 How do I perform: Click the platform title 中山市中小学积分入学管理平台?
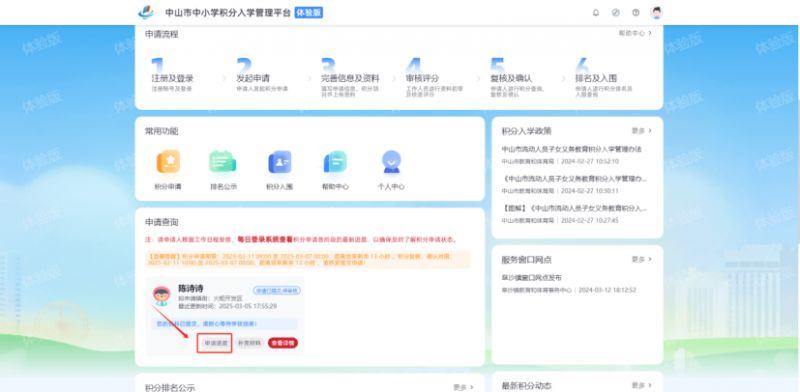pyautogui.click(x=228, y=13)
